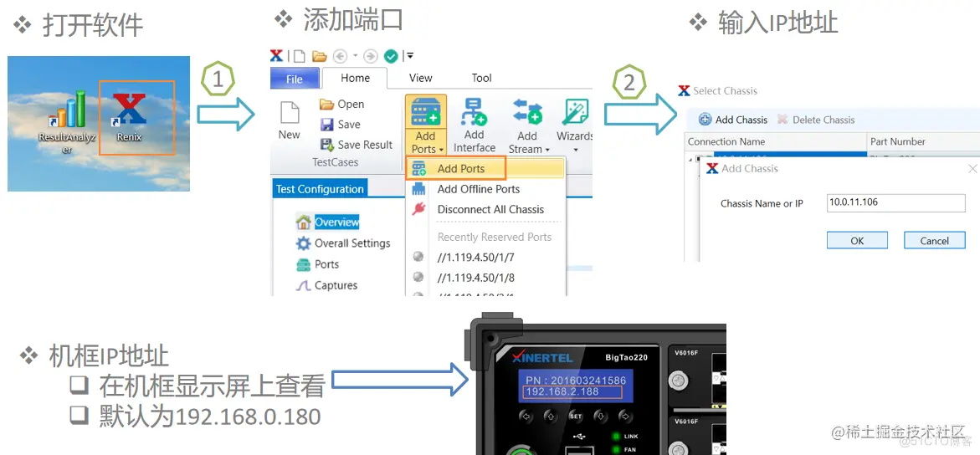
Task: Choose Add Ports from the dropdown menu
Action: tap(485, 169)
